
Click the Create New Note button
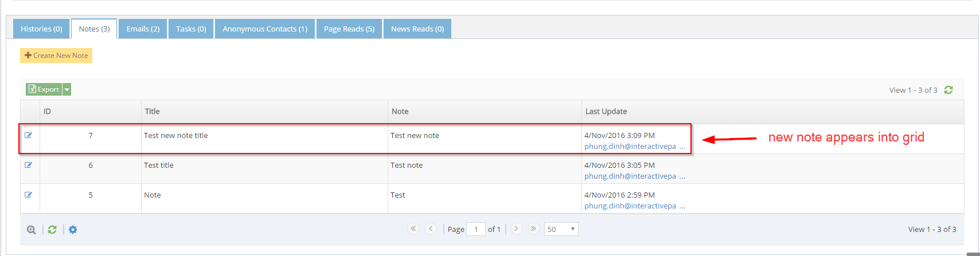56,56
